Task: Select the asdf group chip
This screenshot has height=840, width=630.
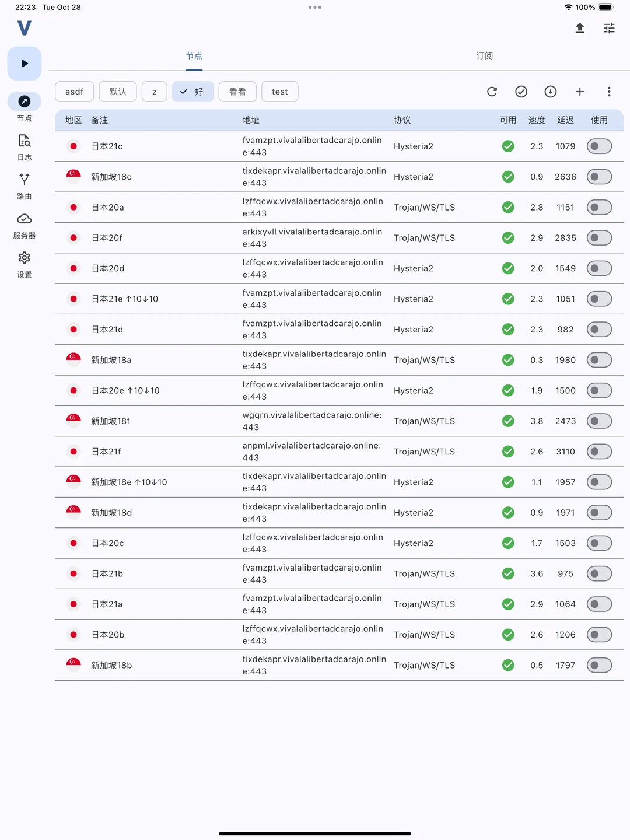Action: [x=75, y=92]
